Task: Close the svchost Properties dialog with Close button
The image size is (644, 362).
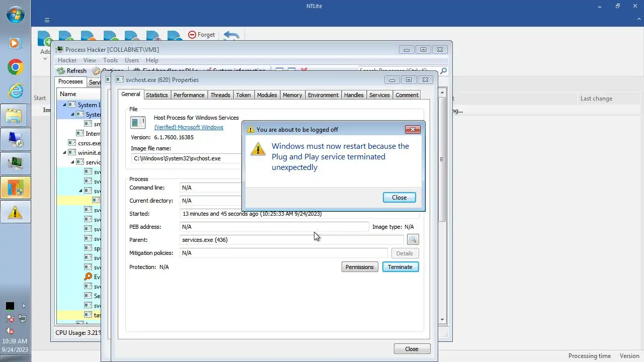Action: [412, 349]
